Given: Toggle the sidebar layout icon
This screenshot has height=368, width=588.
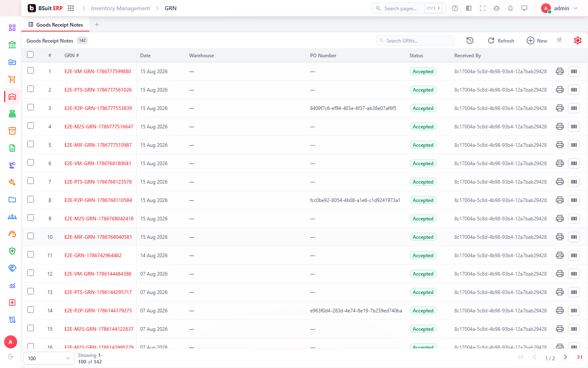Looking at the screenshot, I should click(x=469, y=8).
